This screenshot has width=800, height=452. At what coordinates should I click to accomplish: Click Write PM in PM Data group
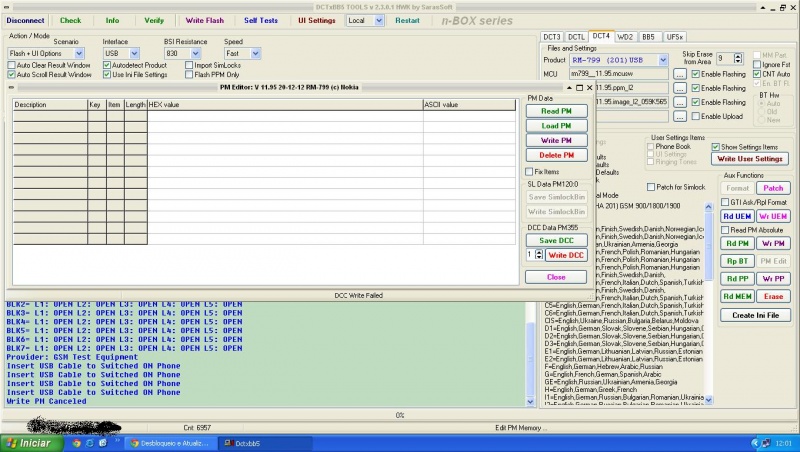coord(556,140)
